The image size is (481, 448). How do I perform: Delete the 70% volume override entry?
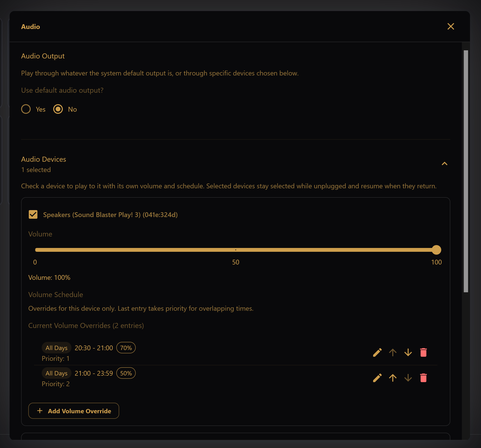pos(423,352)
